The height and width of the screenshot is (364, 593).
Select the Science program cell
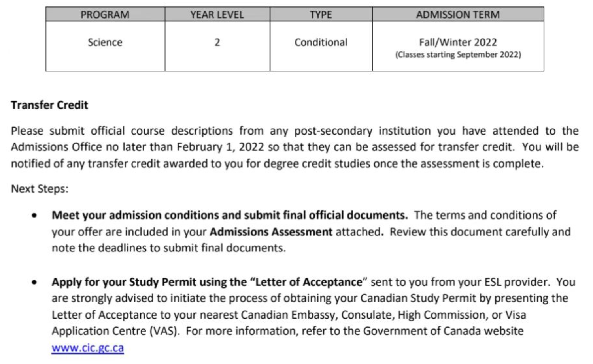pos(105,42)
